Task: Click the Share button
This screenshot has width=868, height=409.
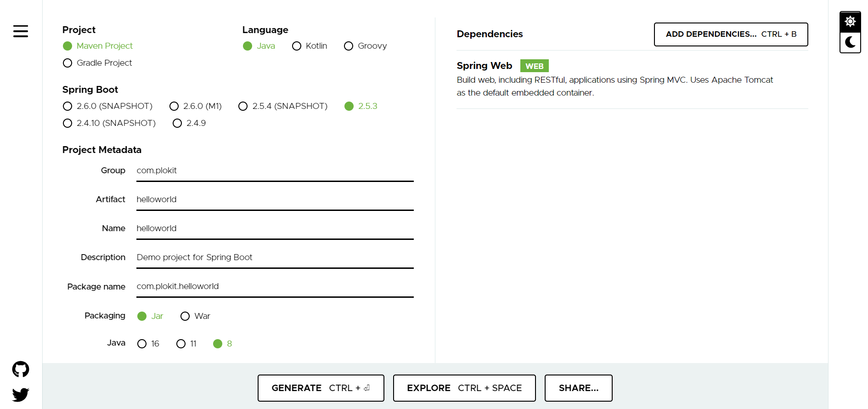Action: click(x=579, y=388)
